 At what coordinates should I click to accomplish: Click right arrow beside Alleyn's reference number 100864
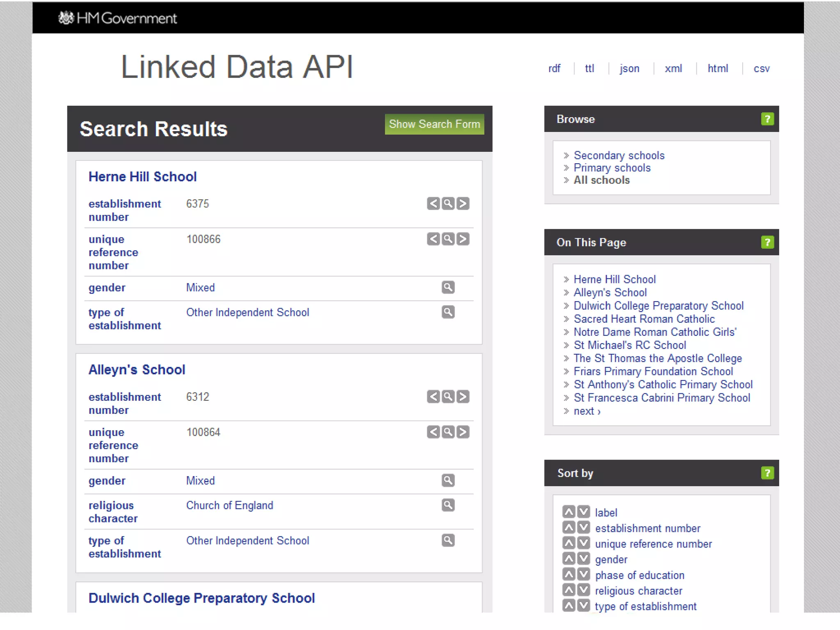click(463, 432)
